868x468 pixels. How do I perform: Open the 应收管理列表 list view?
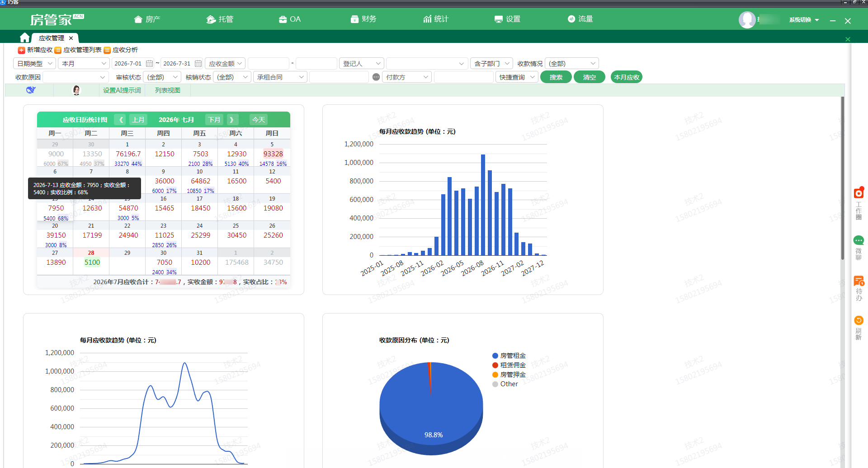[x=78, y=50]
